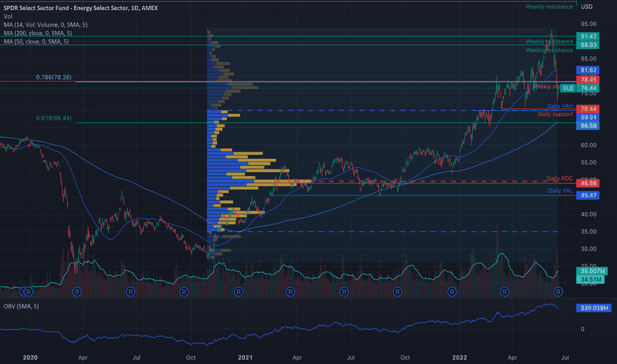Screen dimensions: 617x364
Task: Select the 0.786(78.26) Fibonacci level label
Action: [54, 77]
